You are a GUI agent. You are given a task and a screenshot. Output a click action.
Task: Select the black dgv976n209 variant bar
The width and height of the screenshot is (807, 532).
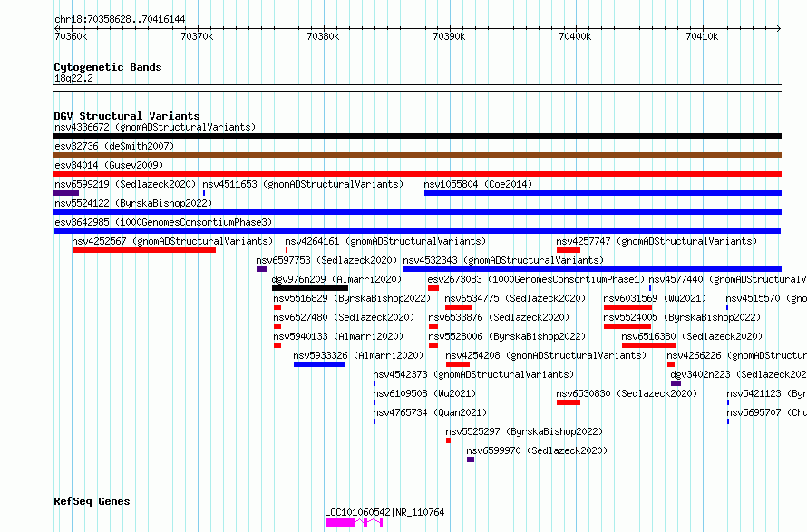tap(310, 288)
